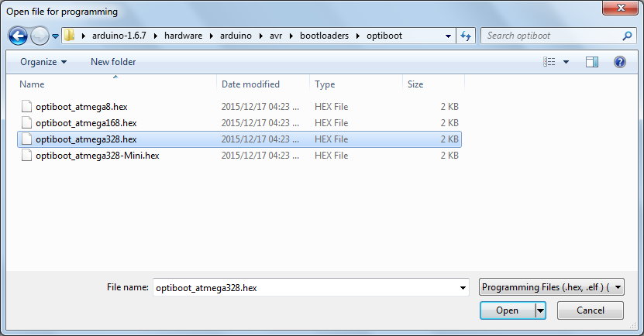Select the bootloaders breadcrumb in path
Image resolution: width=644 pixels, height=336 pixels.
[318, 36]
